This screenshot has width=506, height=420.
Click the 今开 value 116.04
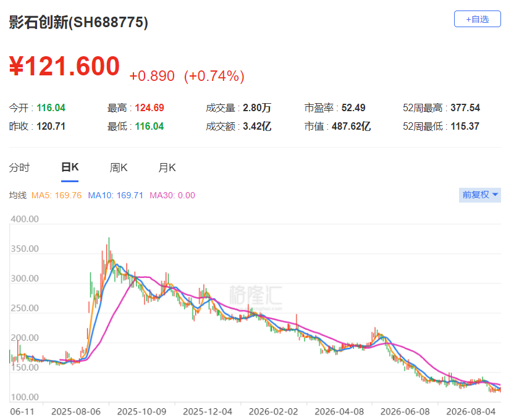[x=51, y=107]
